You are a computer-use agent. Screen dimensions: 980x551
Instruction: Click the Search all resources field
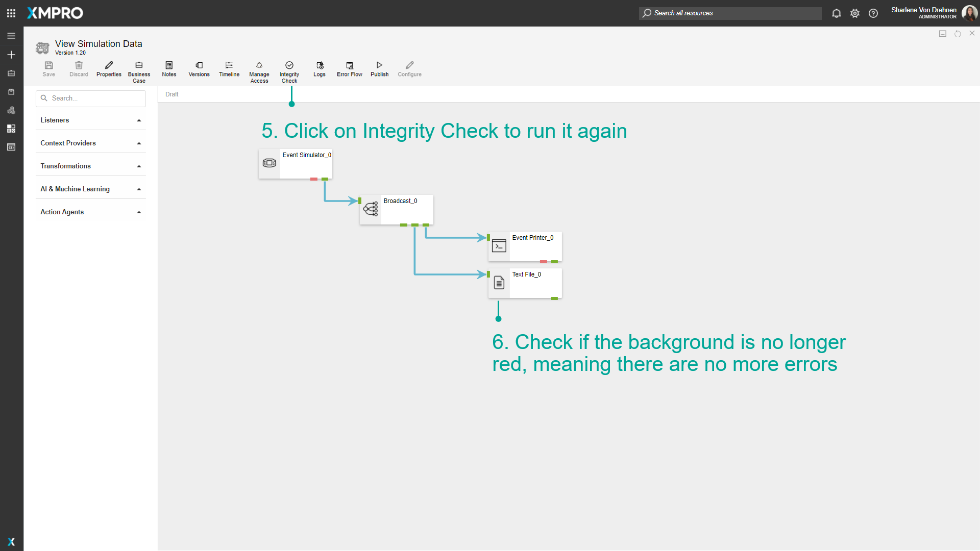(x=730, y=13)
